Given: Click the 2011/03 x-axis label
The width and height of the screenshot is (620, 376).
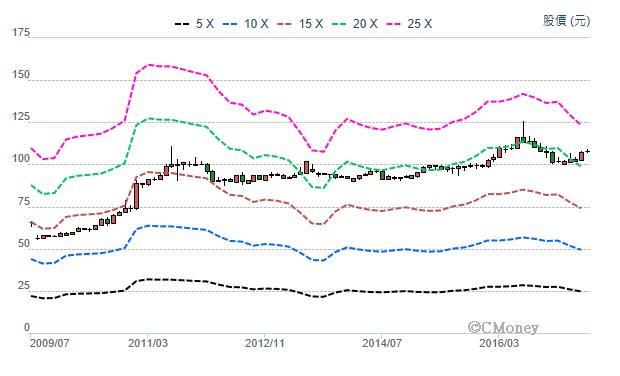Looking at the screenshot, I should click(x=147, y=343).
